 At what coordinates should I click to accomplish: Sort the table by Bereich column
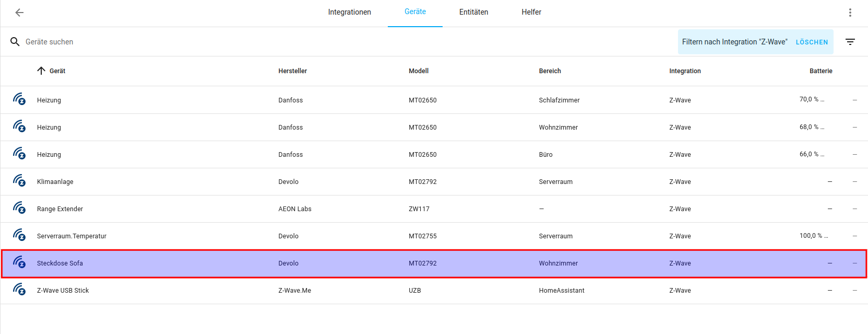coord(550,71)
